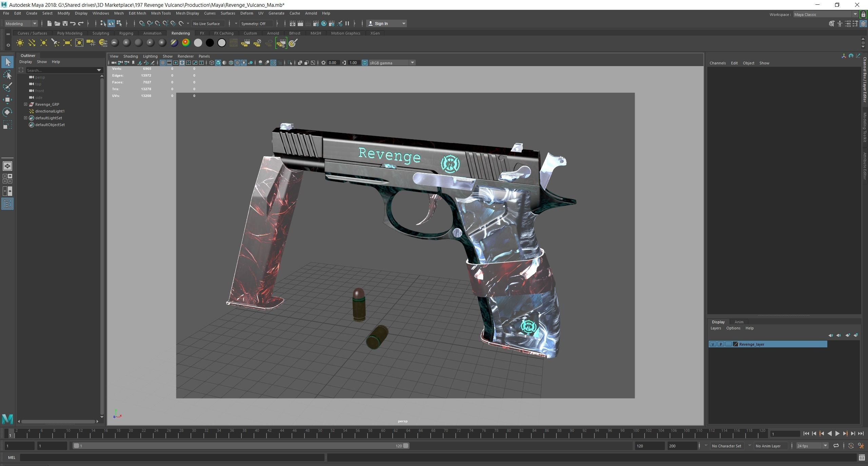Play the animation forwards
The image size is (868, 466).
tap(837, 433)
